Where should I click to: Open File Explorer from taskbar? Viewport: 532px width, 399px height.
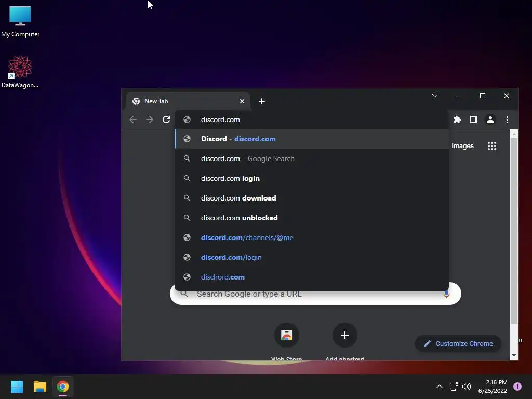(x=39, y=387)
